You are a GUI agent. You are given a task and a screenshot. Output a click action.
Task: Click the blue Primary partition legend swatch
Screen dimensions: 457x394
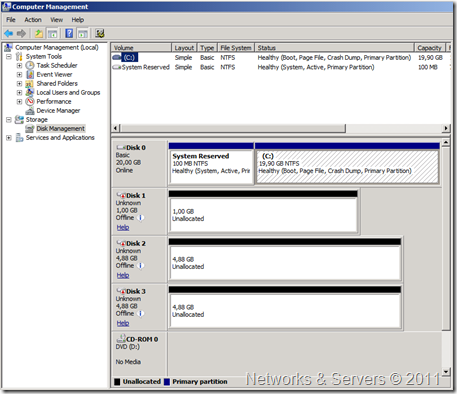167,382
